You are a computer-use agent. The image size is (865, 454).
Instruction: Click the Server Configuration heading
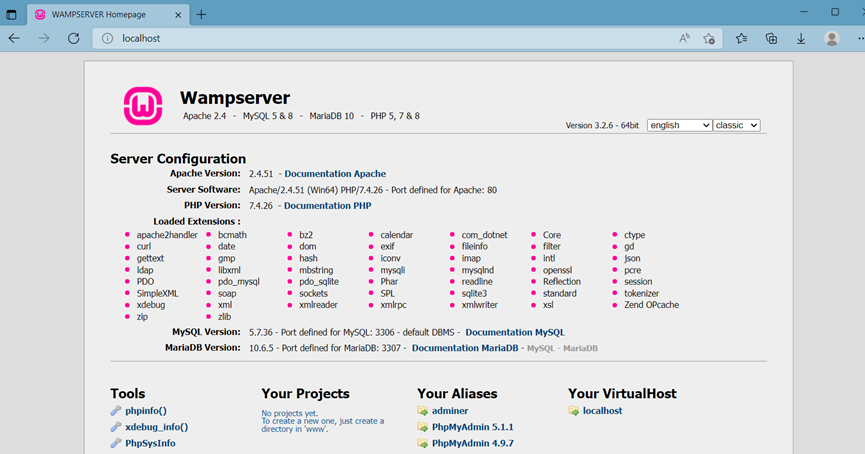(x=178, y=159)
